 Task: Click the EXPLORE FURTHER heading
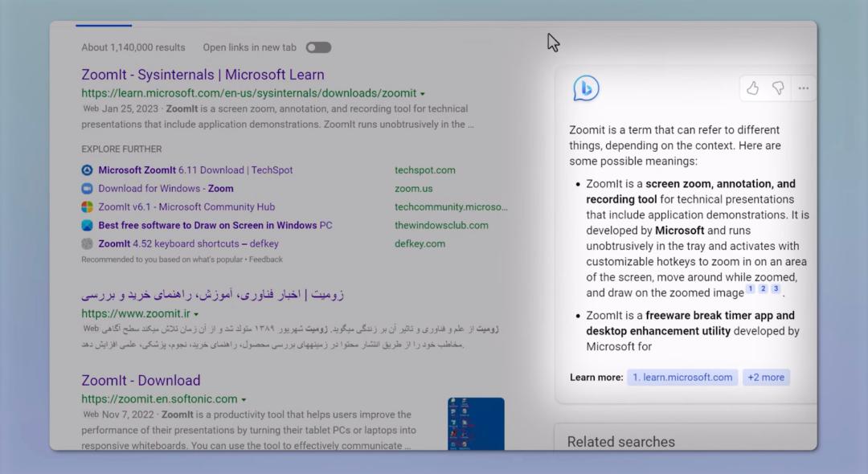pos(122,149)
